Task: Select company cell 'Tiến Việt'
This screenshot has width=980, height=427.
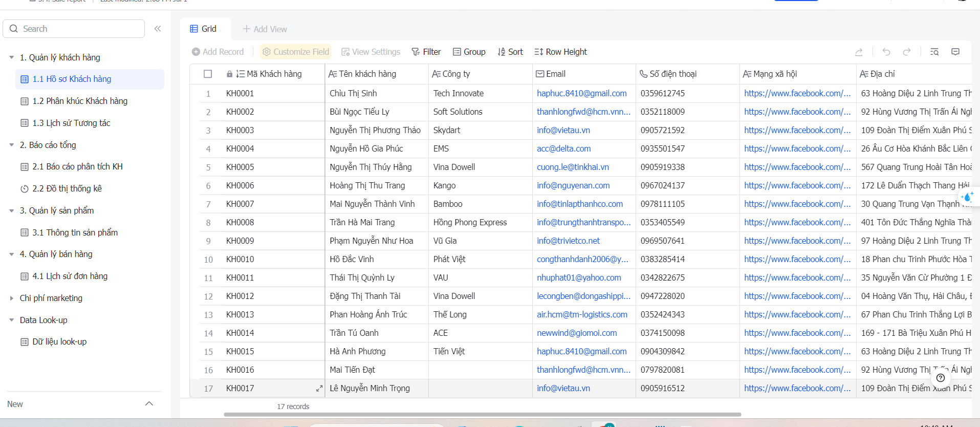Action: tap(481, 351)
